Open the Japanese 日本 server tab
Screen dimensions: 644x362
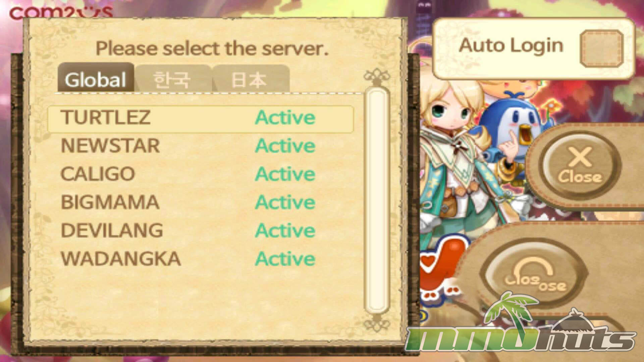(250, 79)
